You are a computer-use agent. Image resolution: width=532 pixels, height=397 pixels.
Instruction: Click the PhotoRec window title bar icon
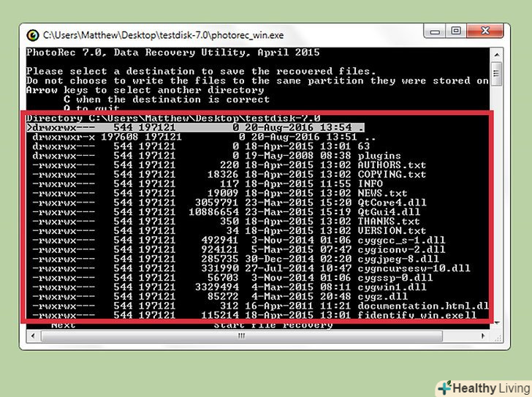33,35
